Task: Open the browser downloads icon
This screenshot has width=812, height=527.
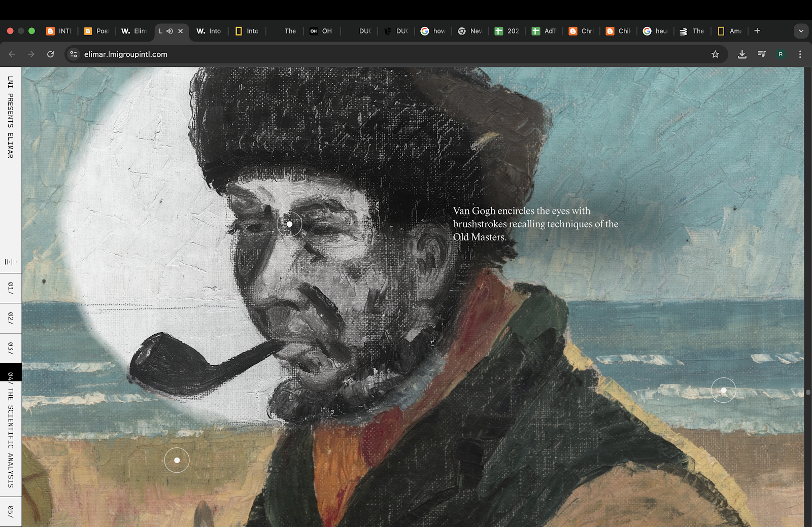Action: 742,54
